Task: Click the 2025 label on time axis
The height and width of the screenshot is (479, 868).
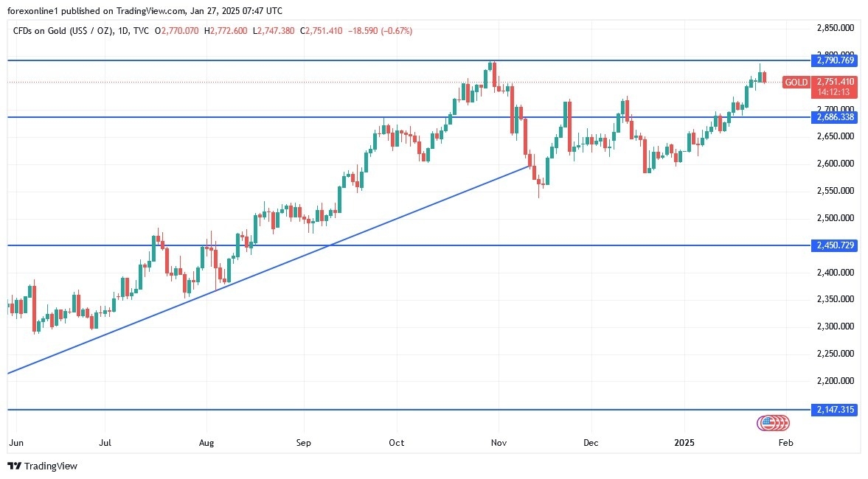Action: pyautogui.click(x=685, y=443)
